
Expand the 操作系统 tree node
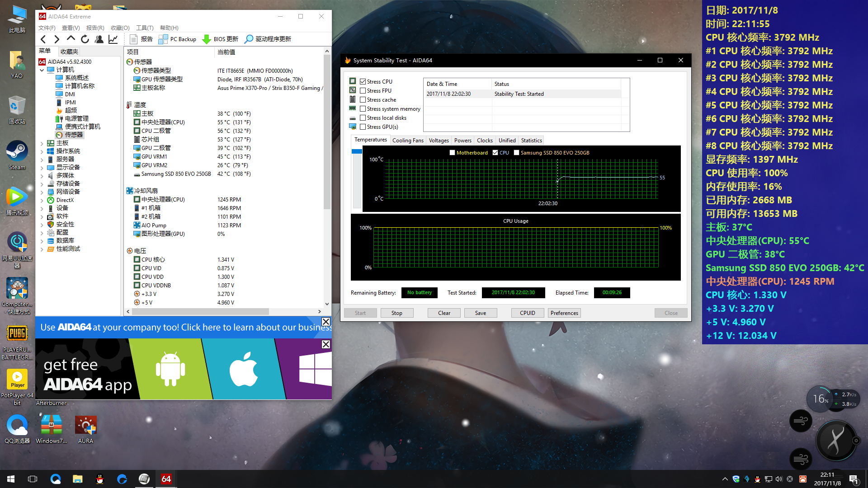pos(42,151)
